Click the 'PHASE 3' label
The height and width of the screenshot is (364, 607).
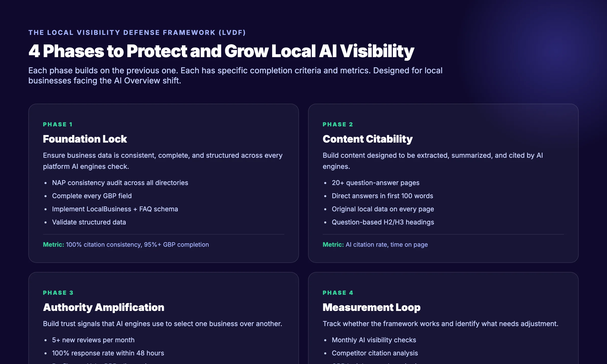(x=58, y=293)
